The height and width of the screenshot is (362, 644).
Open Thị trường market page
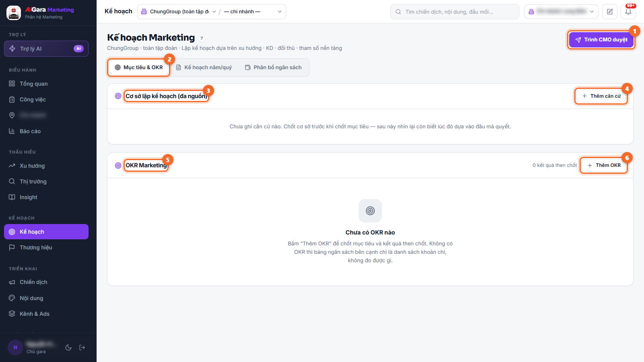46,181
